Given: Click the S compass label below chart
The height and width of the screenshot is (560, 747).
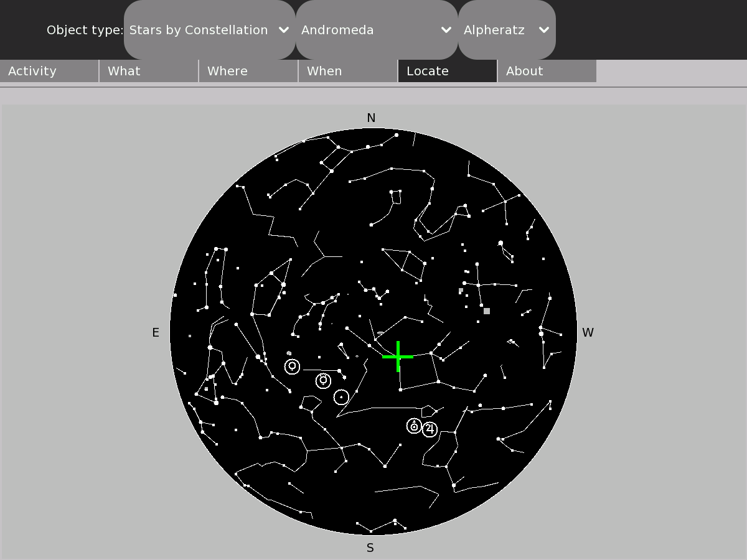Looking at the screenshot, I should pyautogui.click(x=370, y=548).
